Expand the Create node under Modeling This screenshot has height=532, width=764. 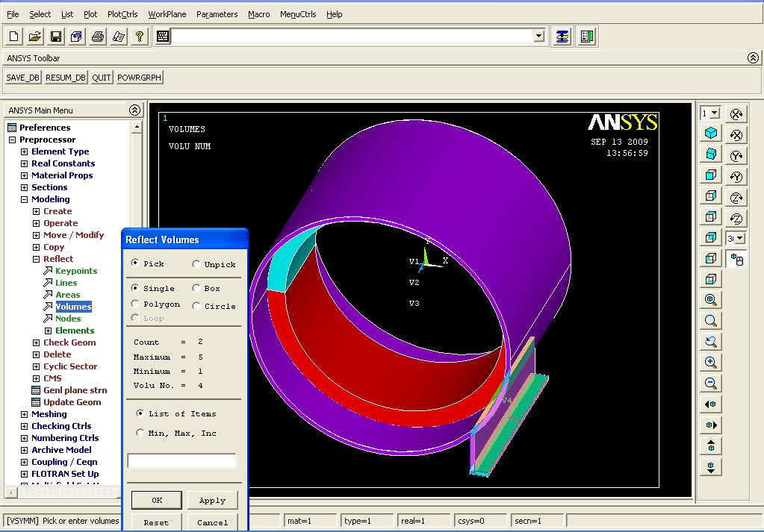tap(36, 211)
